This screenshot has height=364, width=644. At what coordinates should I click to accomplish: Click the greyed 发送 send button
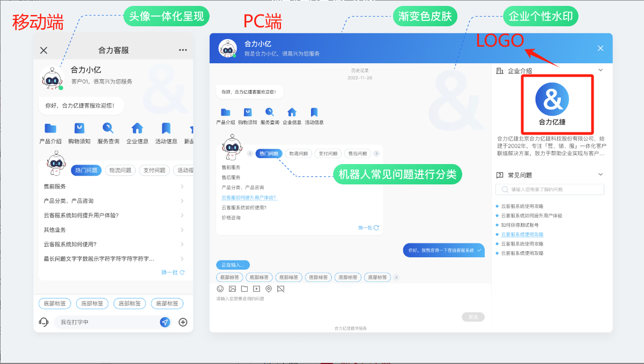click(x=473, y=317)
